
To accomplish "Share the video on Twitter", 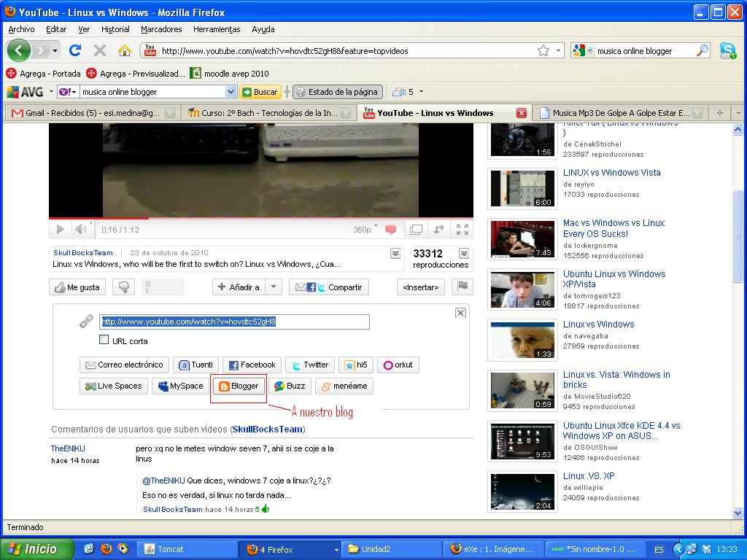I will coord(310,365).
